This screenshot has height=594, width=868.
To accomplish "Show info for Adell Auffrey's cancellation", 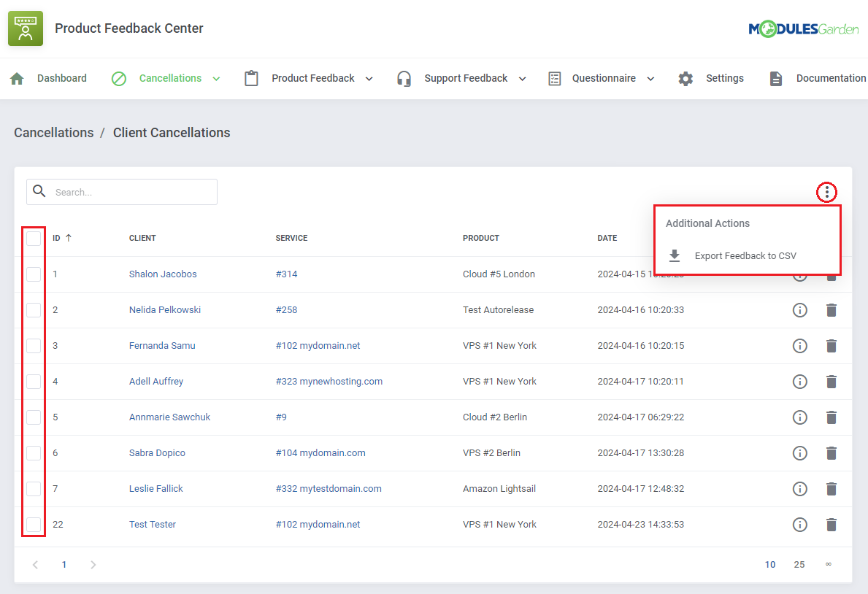I will 800,382.
